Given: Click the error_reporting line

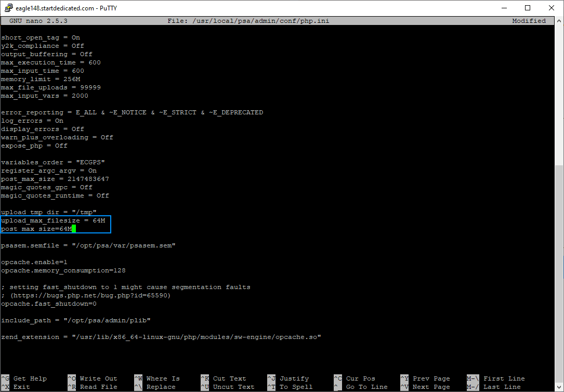Looking at the screenshot, I should tap(132, 112).
